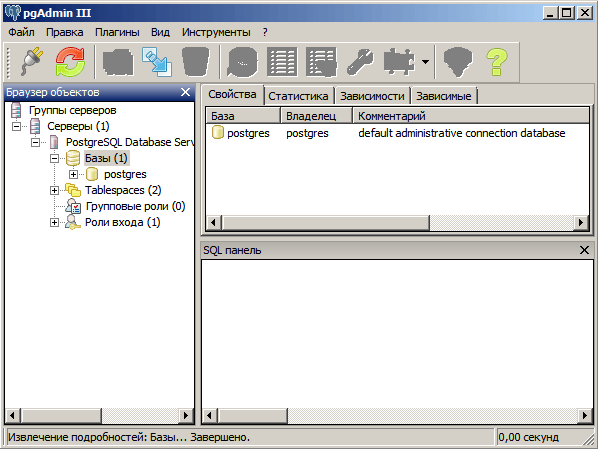Screen dimensions: 598x449
Task: Open the Инструменты menu
Action: (x=216, y=32)
